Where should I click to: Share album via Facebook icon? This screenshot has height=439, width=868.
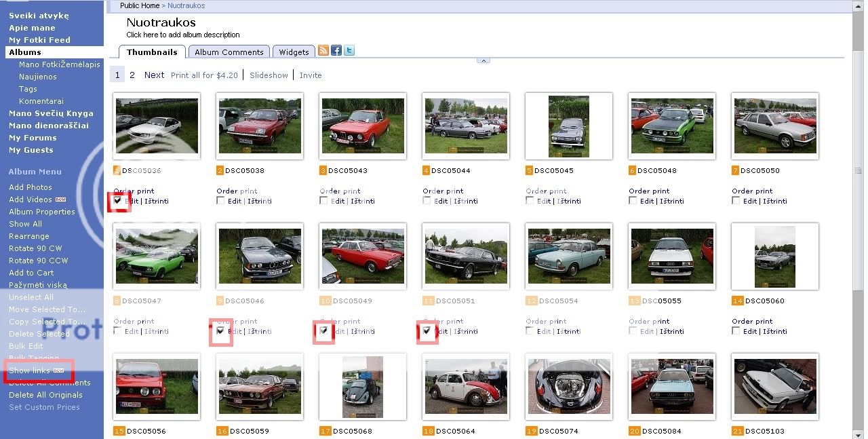(336, 51)
